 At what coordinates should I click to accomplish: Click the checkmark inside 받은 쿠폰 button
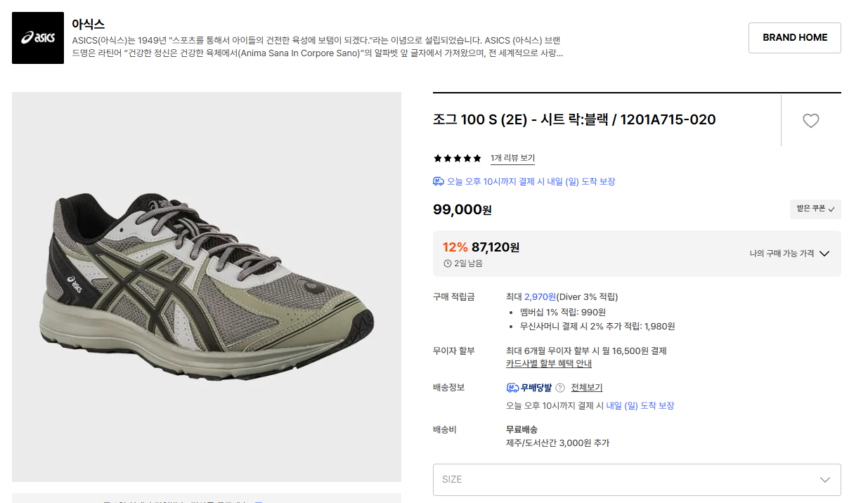[830, 209]
